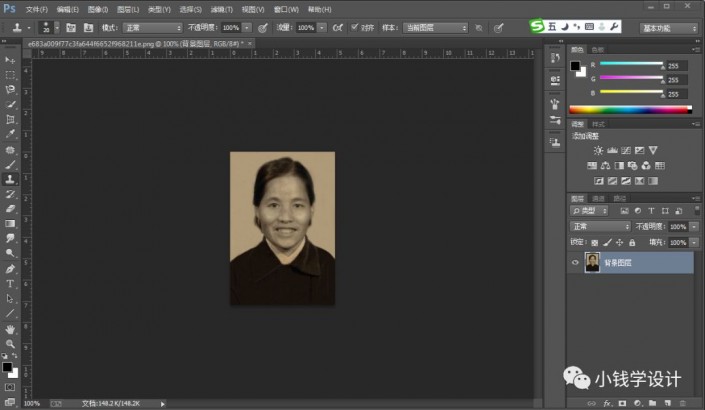
Task: Open the 不透明度 dropdown arrow in options bar
Action: (x=247, y=28)
